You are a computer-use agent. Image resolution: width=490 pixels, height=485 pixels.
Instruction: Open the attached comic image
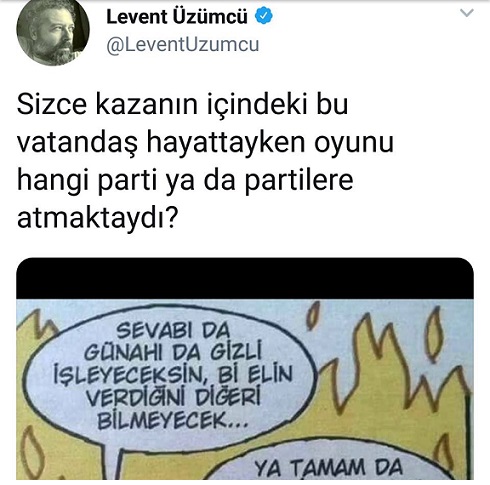click(245, 369)
